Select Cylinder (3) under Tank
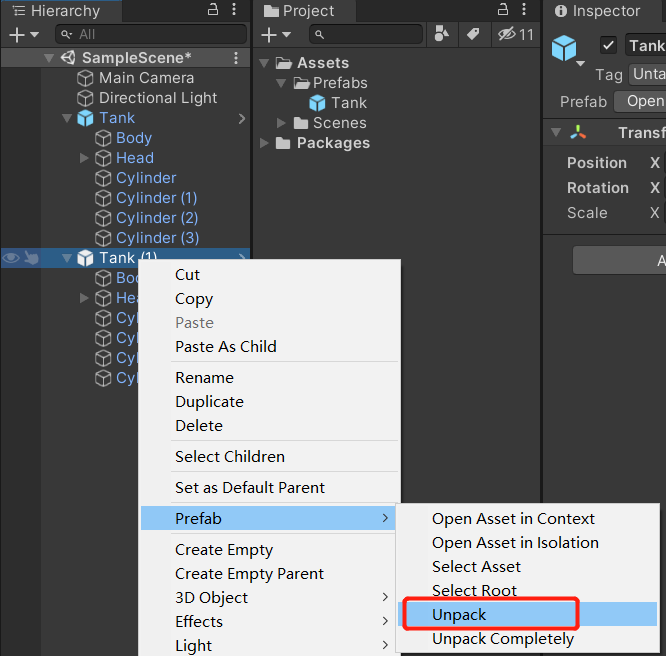This screenshot has height=656, width=666. [157, 238]
